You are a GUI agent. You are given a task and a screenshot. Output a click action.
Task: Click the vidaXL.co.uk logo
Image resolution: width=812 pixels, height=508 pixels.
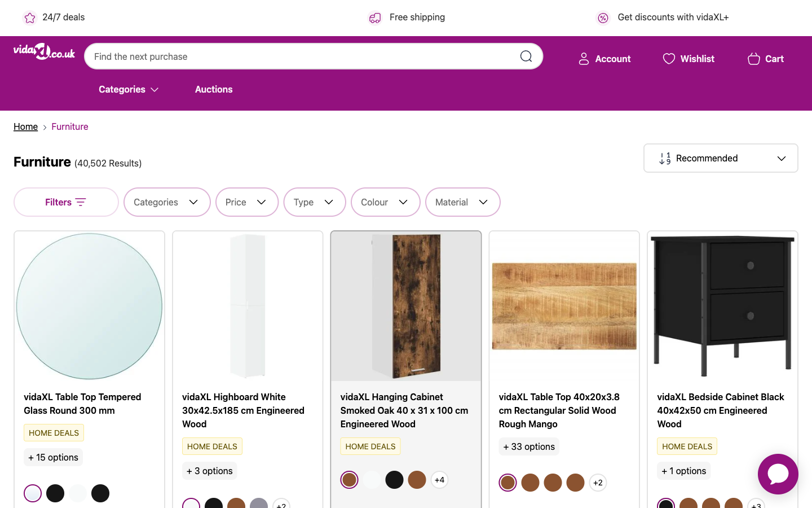(44, 52)
